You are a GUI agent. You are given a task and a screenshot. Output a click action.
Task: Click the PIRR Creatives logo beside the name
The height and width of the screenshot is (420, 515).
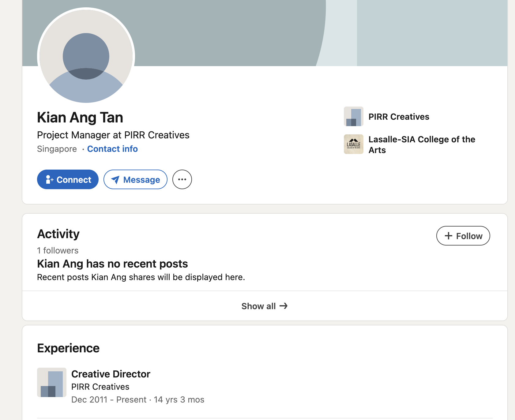[353, 116]
